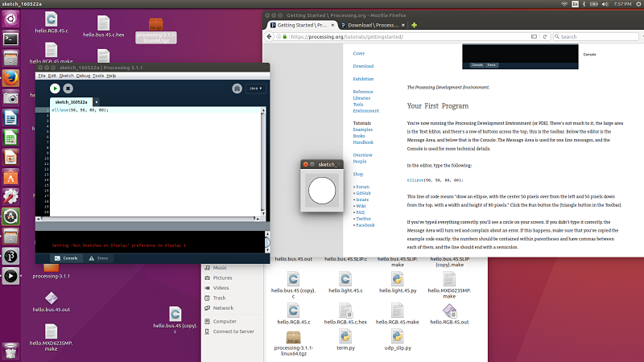The image size is (644, 362).
Task: Select the sketch_160522a editor tab
Action: pos(71,102)
